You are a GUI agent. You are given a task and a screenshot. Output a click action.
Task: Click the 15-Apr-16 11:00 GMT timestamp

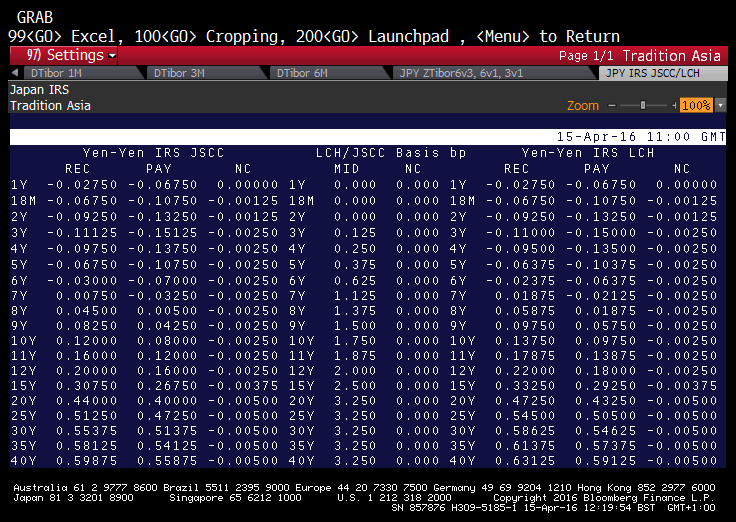click(x=641, y=137)
